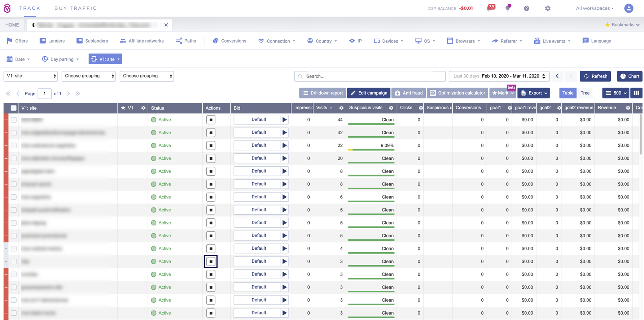This screenshot has width=644, height=320.
Task: Open the Export dropdown
Action: click(534, 93)
